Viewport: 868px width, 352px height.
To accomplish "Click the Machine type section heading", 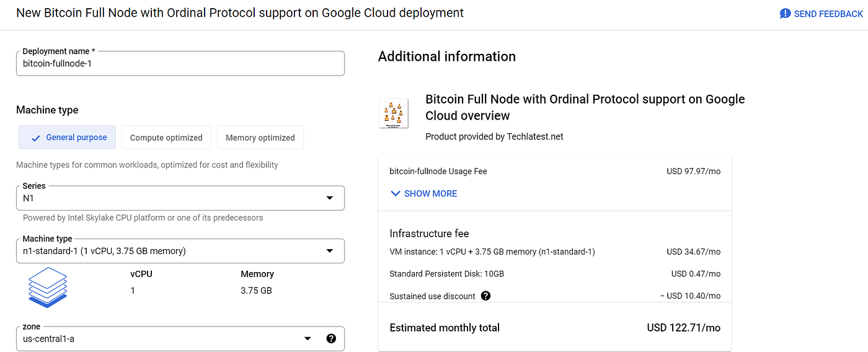I will click(x=47, y=110).
